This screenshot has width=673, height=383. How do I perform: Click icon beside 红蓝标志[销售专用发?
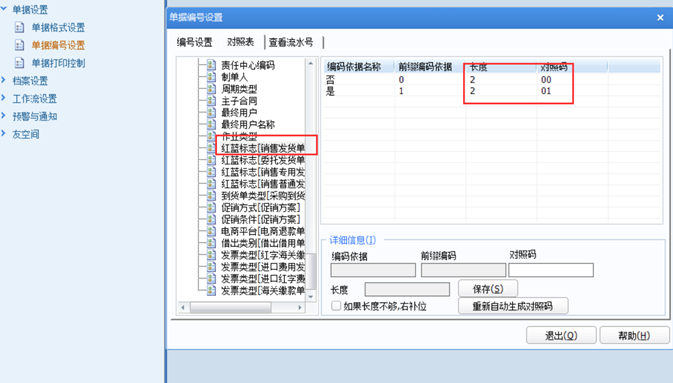pyautogui.click(x=211, y=172)
